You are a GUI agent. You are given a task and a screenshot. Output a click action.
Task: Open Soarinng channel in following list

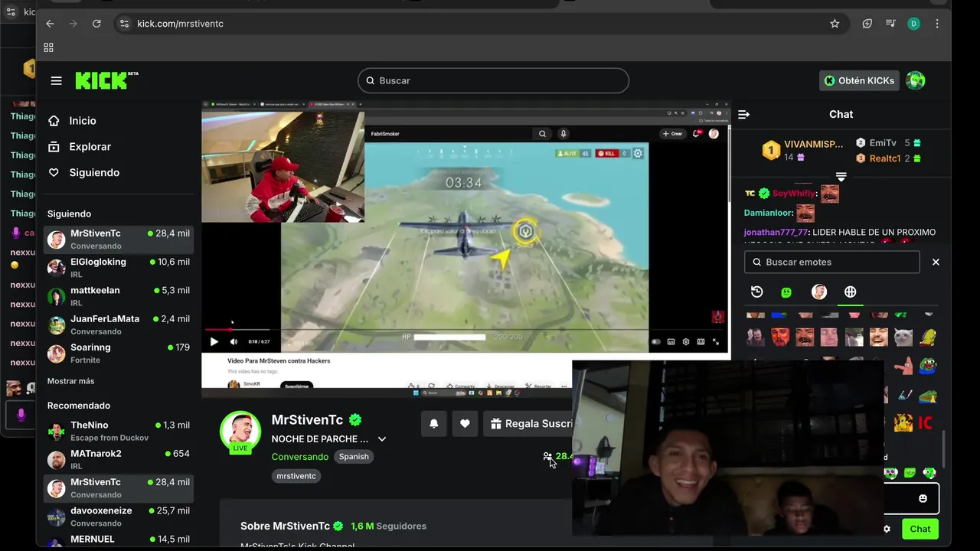[119, 353]
